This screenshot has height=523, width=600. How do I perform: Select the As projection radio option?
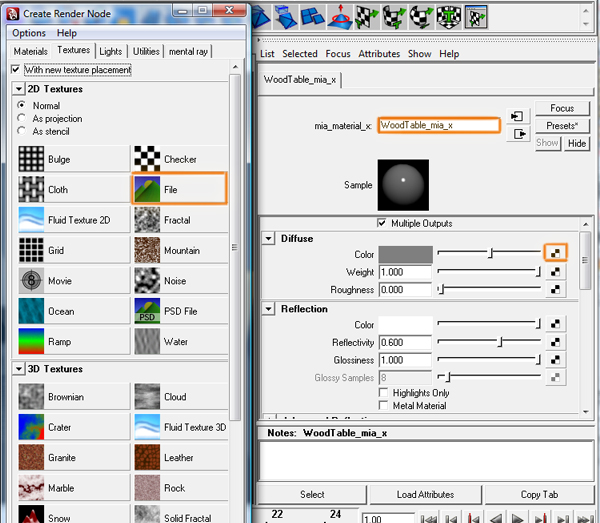22,118
